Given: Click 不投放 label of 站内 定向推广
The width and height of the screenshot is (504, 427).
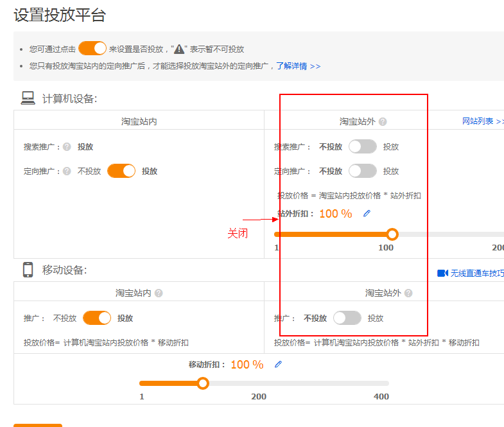Looking at the screenshot, I should (89, 171).
